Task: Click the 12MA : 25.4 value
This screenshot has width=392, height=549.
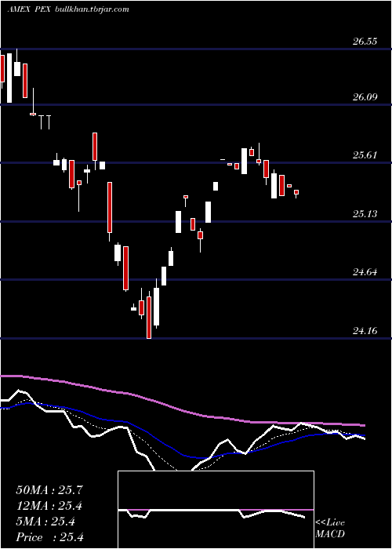Action: 50,506
